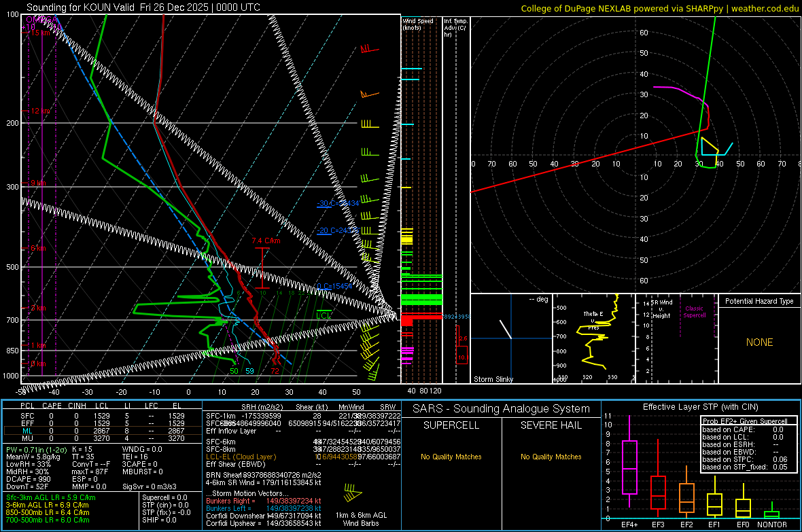Click the TEI = 16 value

(135, 457)
